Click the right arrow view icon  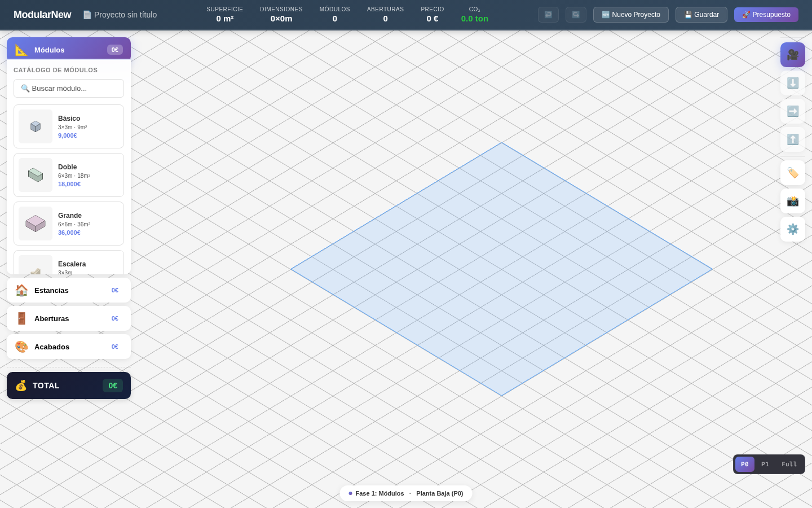792,111
